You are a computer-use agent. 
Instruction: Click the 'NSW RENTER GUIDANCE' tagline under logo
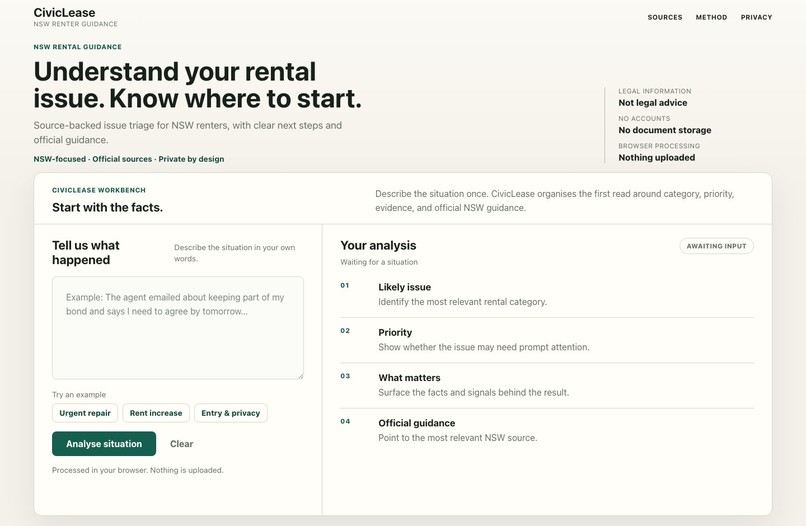coord(76,24)
